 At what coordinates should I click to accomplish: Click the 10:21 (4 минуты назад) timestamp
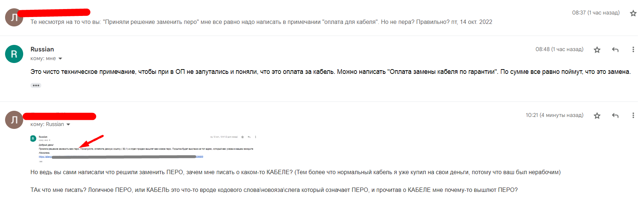(554, 115)
